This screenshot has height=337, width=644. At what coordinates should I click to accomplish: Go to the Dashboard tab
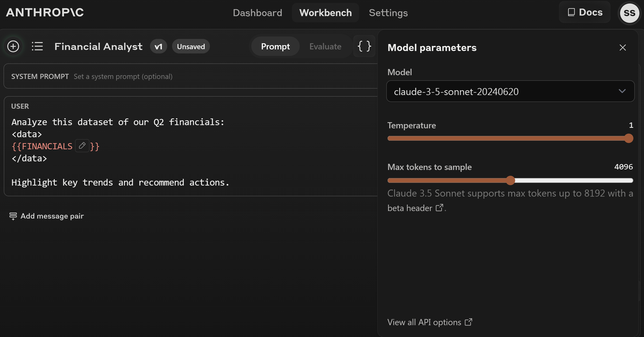pos(257,13)
